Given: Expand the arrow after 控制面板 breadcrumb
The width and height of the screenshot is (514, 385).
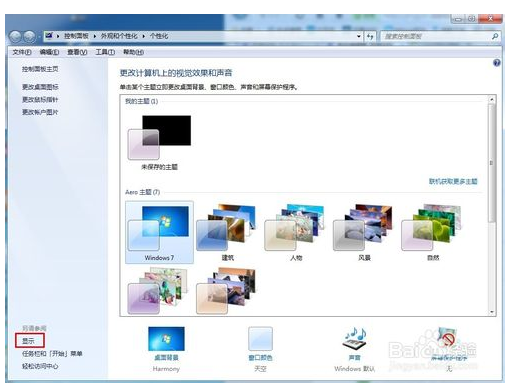Looking at the screenshot, I should coord(95,36).
